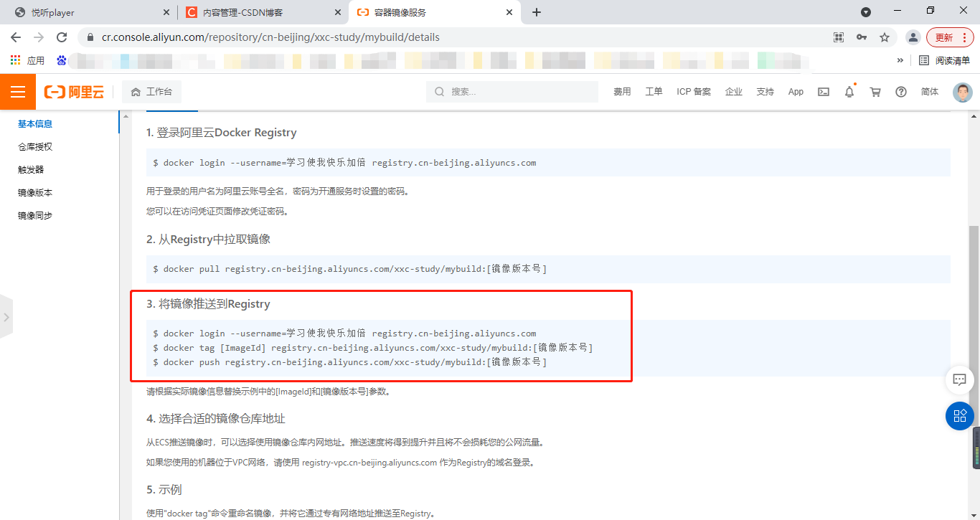Open the chat feedback floating icon
The height and width of the screenshot is (520, 980).
pos(959,379)
